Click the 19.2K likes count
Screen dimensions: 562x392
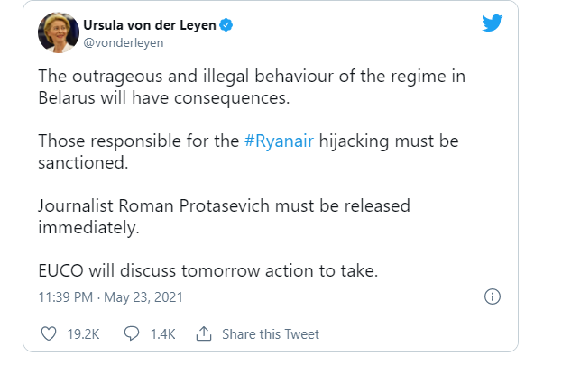click(82, 334)
